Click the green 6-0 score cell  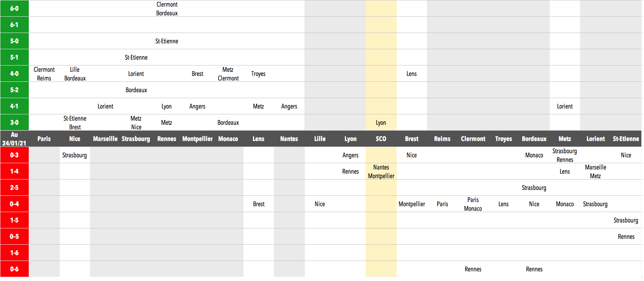tap(14, 8)
